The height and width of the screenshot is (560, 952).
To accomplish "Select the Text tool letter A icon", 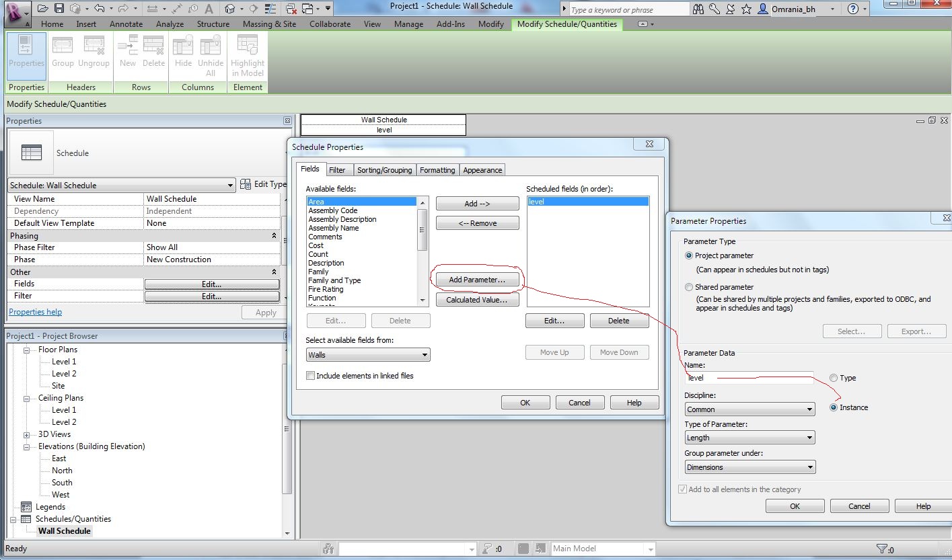I will click(x=209, y=9).
